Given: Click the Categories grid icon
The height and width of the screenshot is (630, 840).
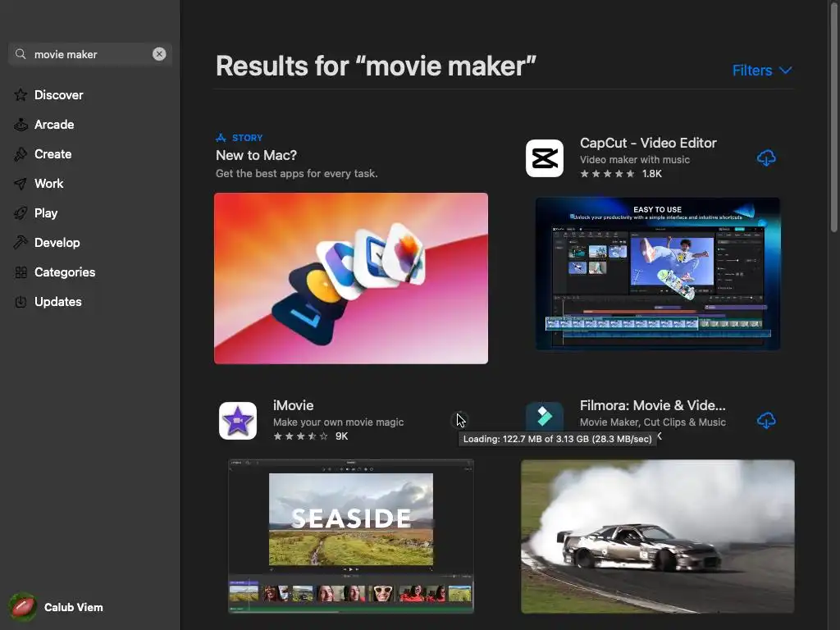Looking at the screenshot, I should 21,272.
